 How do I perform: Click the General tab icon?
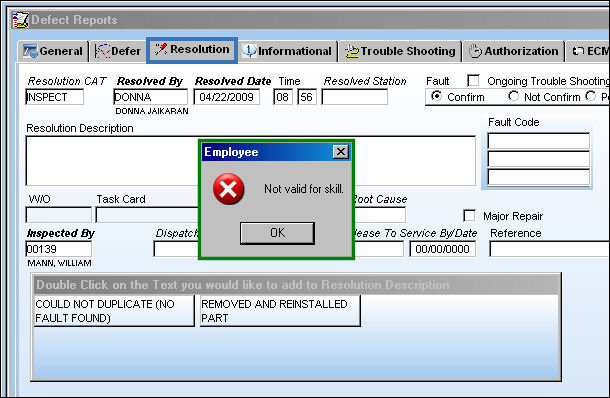(30, 51)
